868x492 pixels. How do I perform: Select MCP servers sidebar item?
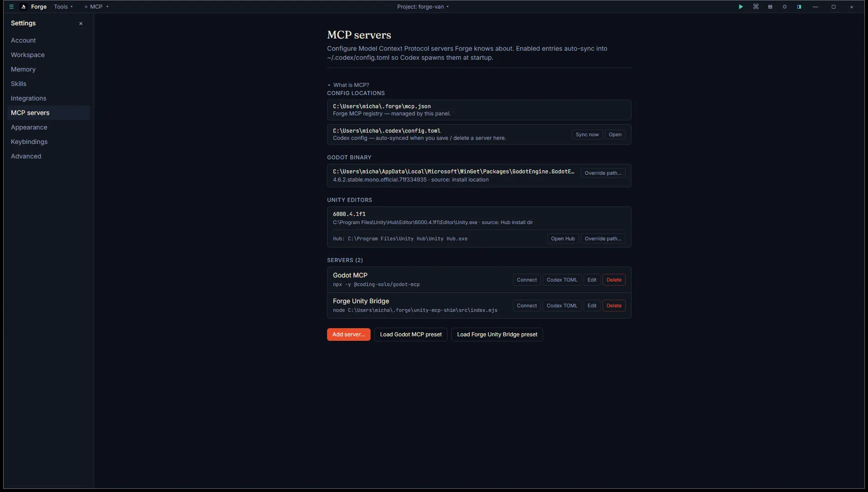[x=49, y=113]
